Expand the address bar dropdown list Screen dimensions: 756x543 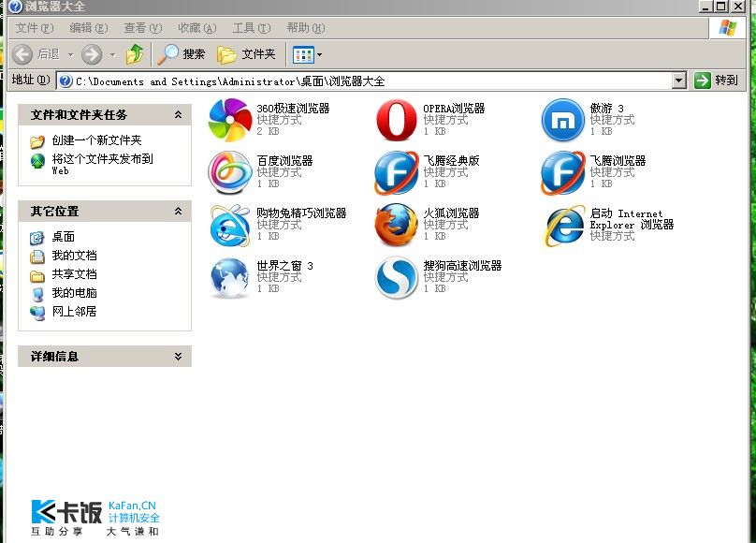pos(679,81)
